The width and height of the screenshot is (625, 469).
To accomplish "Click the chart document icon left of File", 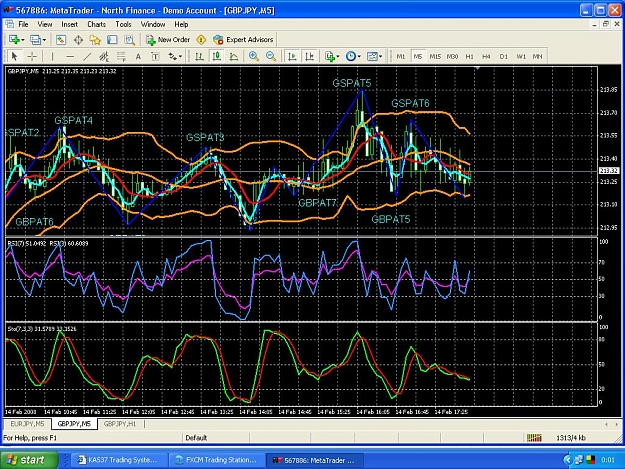I will 10,24.
